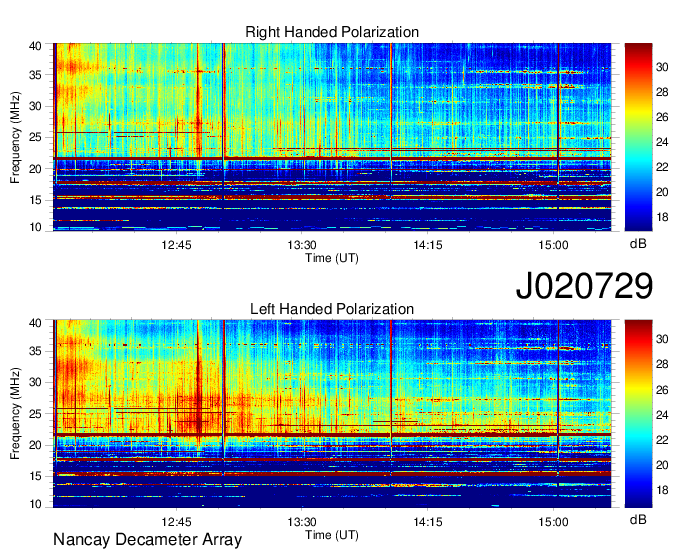Click 14:15 tick label on upper plot
Screen dimensions: 680x552
point(428,245)
